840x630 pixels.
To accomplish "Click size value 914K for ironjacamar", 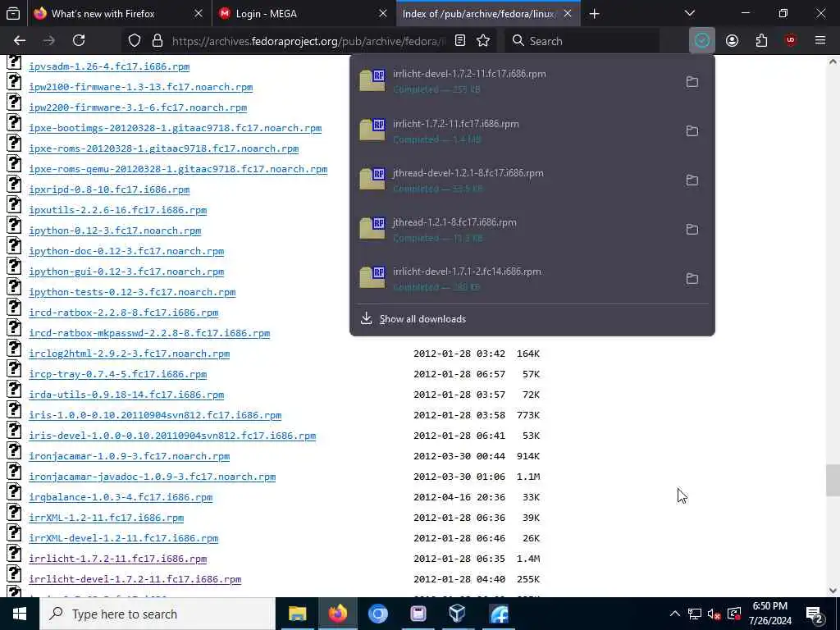I will 528,456.
